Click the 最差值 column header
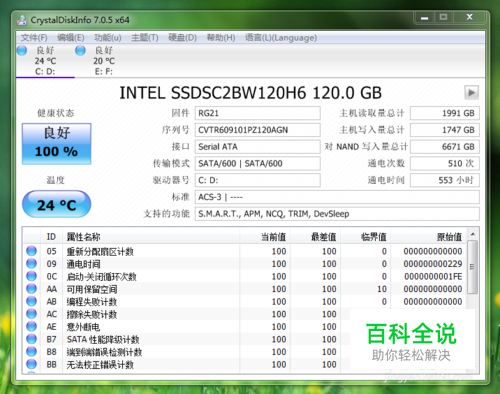500x394 pixels. [315, 237]
